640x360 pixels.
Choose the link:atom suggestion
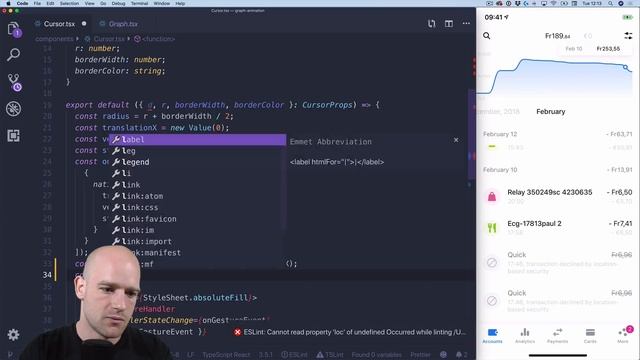197,196
